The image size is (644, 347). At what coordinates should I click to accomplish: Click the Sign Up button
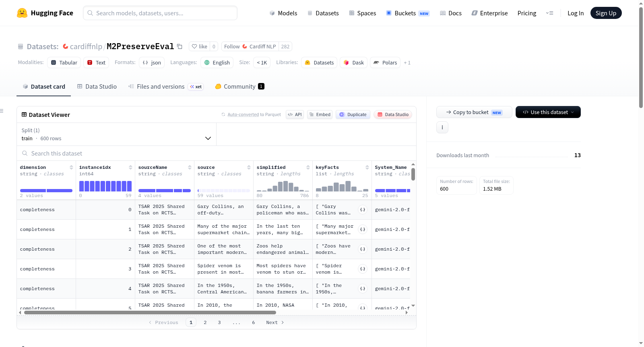coord(606,13)
